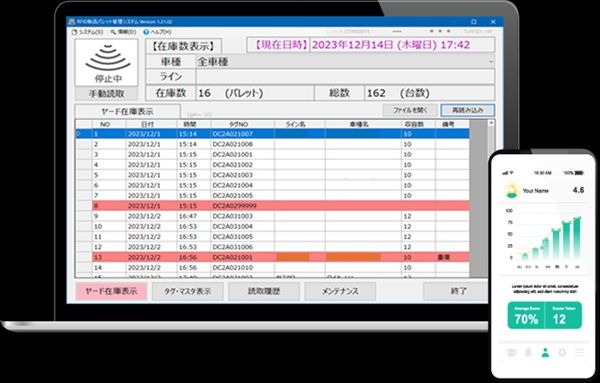Viewport: 600px width, 383px height.
Task: Click the ライン名 column header
Action: click(x=300, y=124)
